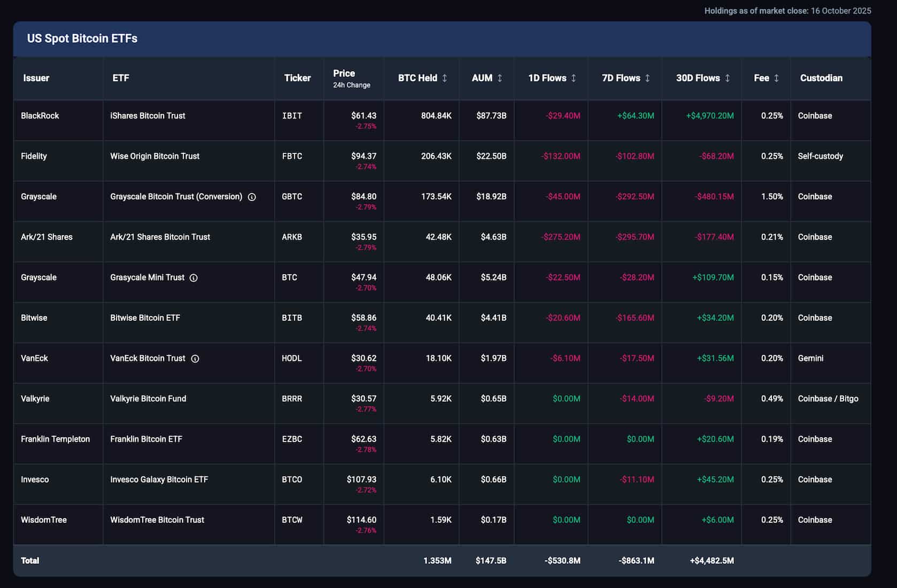
Task: Show info icon for Grasycale Mini Trust
Action: [194, 278]
